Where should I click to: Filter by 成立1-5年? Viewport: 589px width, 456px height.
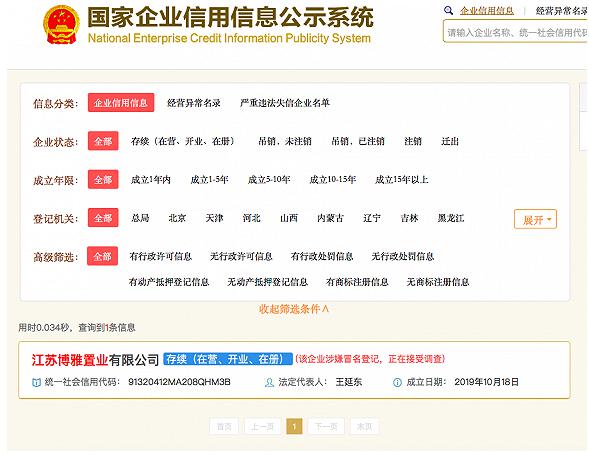click(210, 180)
